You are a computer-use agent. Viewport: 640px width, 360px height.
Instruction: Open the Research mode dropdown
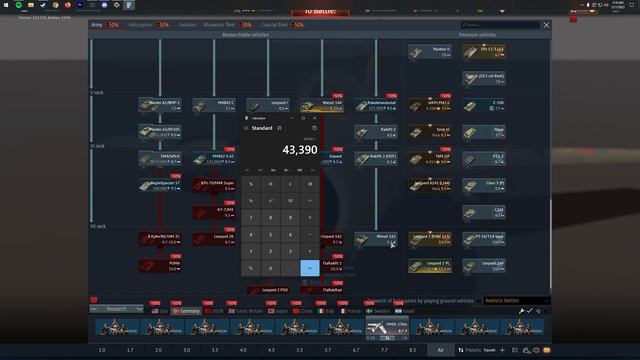click(x=116, y=309)
